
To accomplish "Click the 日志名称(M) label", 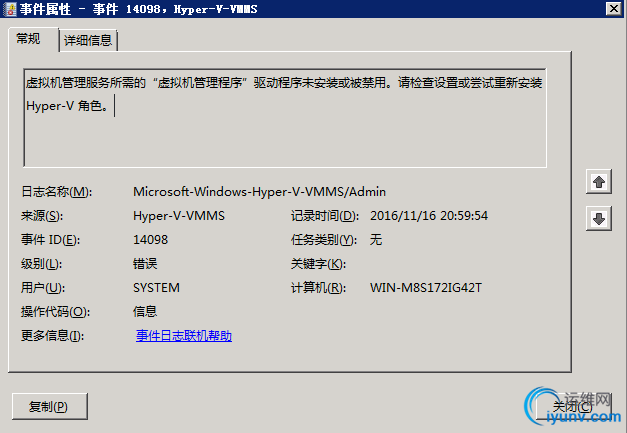I will [56, 192].
